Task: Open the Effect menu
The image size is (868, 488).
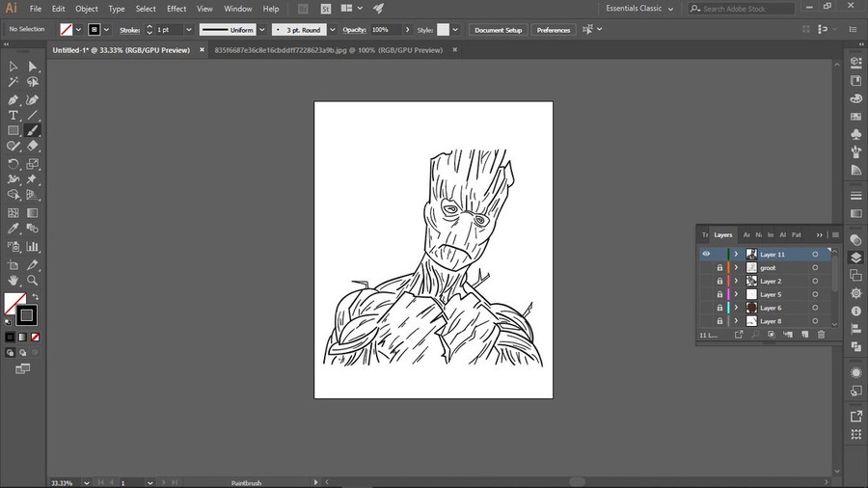Action: pyautogui.click(x=176, y=9)
